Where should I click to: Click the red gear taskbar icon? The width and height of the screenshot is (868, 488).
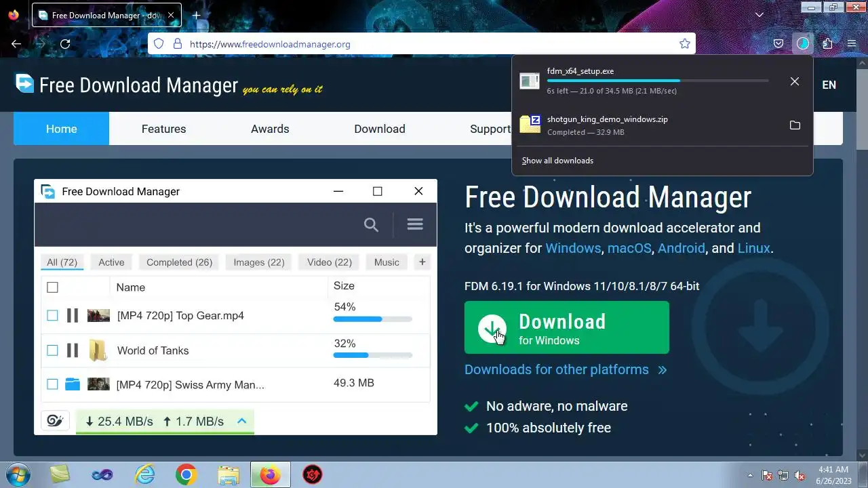click(x=312, y=474)
